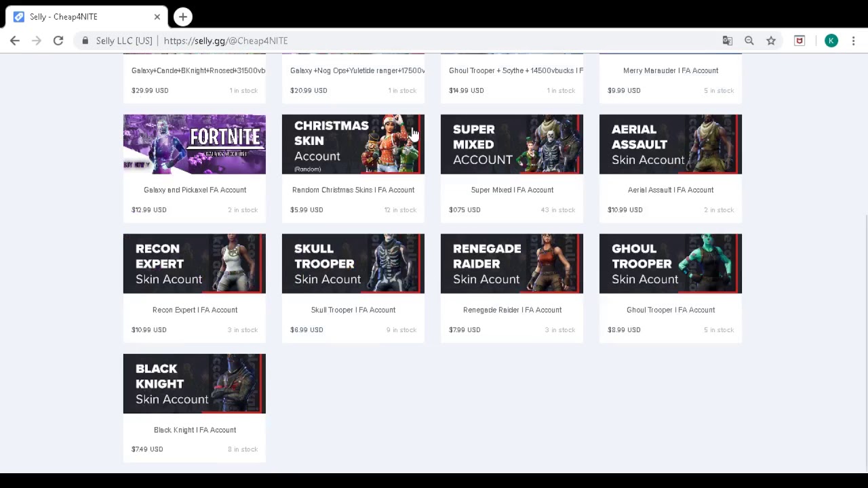Click 'Renegade Raider I FA Account' title
This screenshot has width=868, height=488.
pyautogui.click(x=512, y=310)
